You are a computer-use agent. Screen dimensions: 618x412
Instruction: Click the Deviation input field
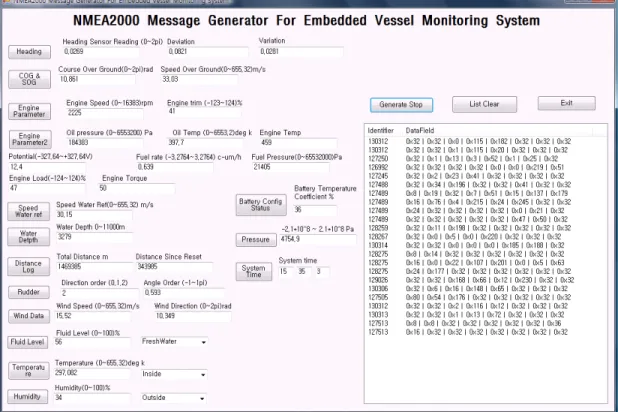coord(208,52)
